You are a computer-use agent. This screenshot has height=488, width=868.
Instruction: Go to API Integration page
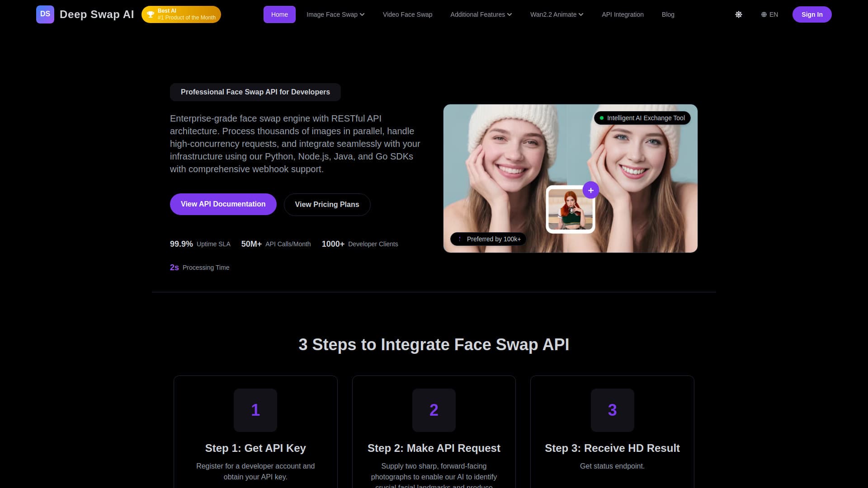pyautogui.click(x=622, y=14)
